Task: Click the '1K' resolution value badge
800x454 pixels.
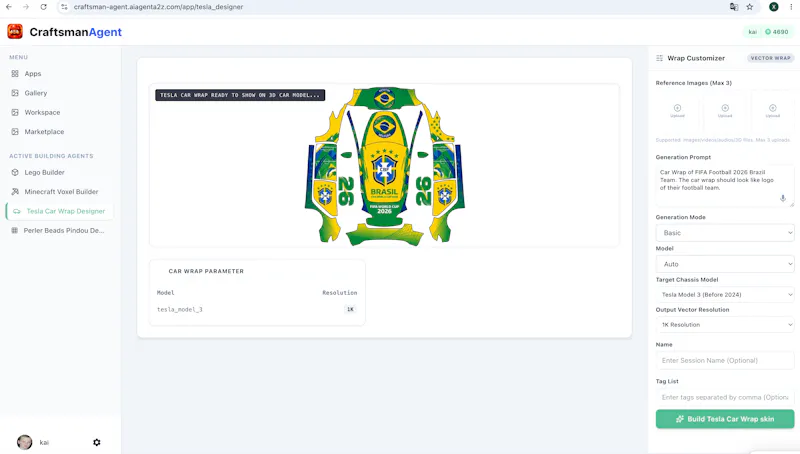Action: [350, 309]
